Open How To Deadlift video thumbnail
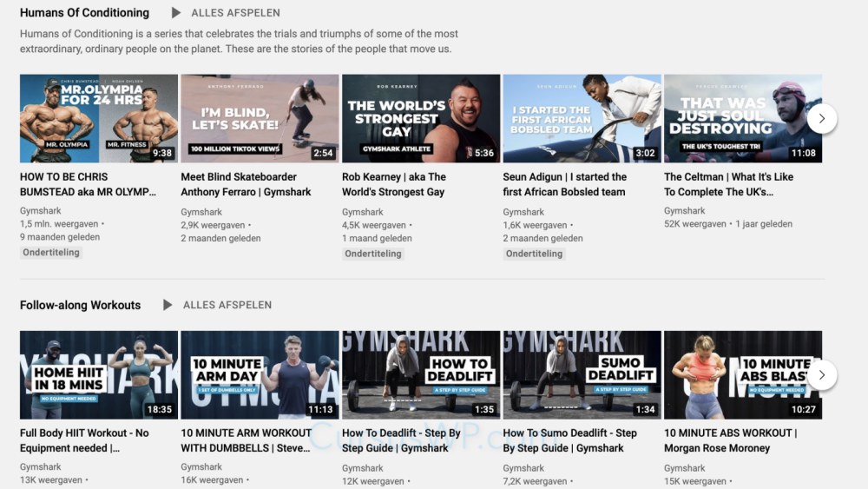The width and height of the screenshot is (868, 489). click(x=421, y=375)
